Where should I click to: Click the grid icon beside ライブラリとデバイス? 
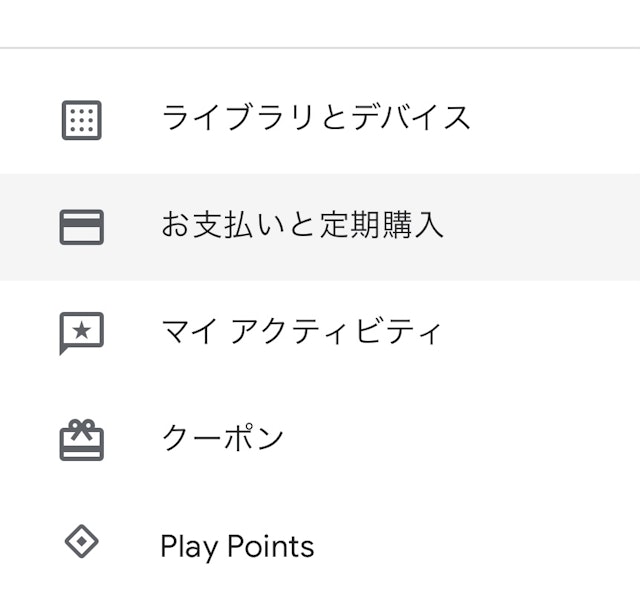click(x=81, y=120)
